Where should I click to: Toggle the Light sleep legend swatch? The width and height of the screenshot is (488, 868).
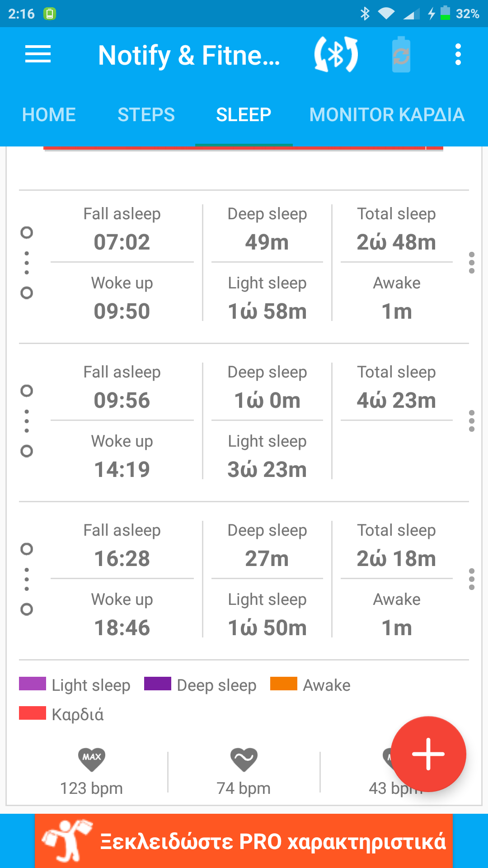pos(33,684)
